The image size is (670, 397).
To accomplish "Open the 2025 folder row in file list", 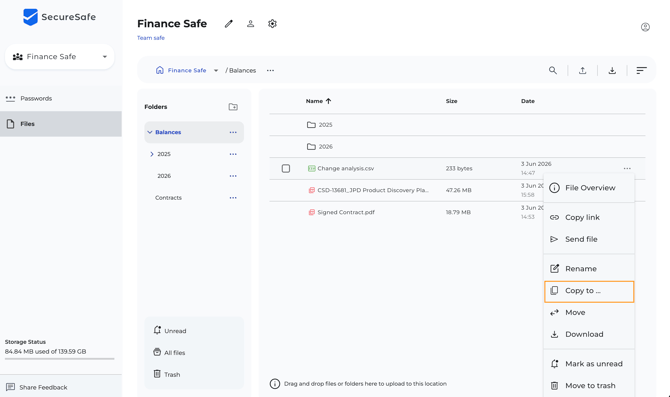I will click(x=457, y=125).
